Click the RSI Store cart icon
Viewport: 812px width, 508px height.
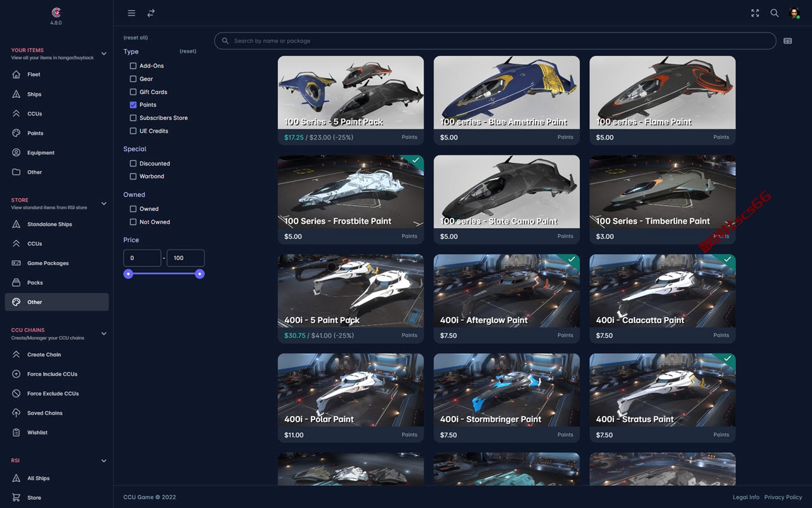pyautogui.click(x=16, y=497)
